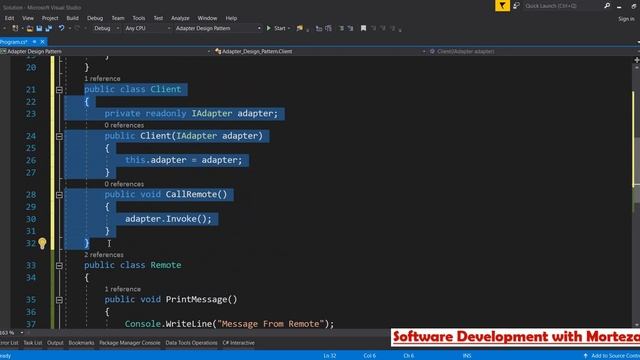Click the 1 reference CodeLens above class Client
640x360 pixels.
tap(102, 79)
